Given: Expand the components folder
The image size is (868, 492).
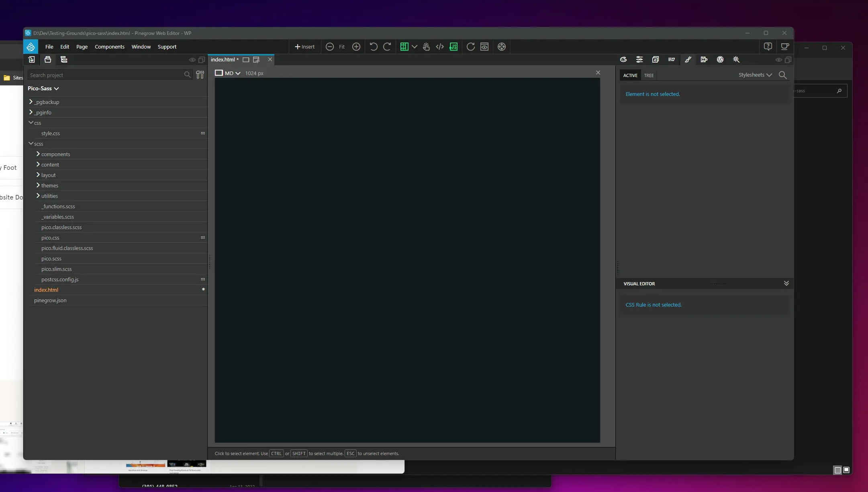Looking at the screenshot, I should point(38,154).
